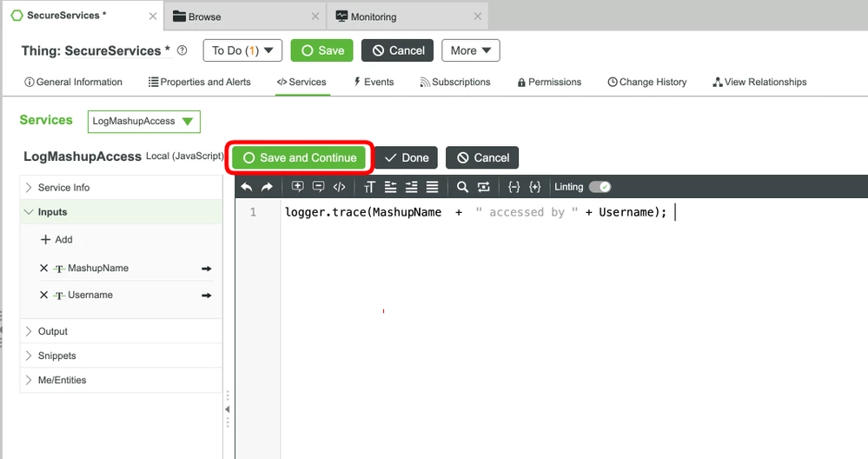Open the To Do (1) dropdown

(242, 50)
